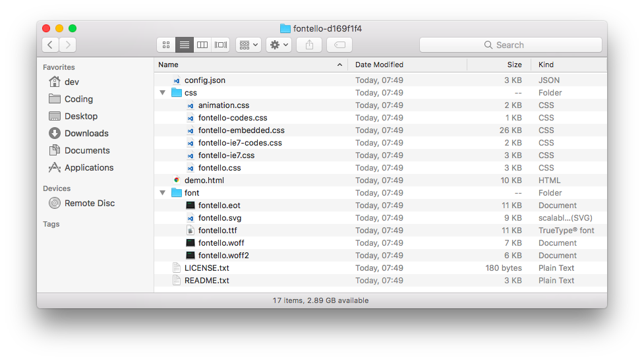644x361 pixels.
Task: Switch to Cover Flow view
Action: [x=221, y=45]
